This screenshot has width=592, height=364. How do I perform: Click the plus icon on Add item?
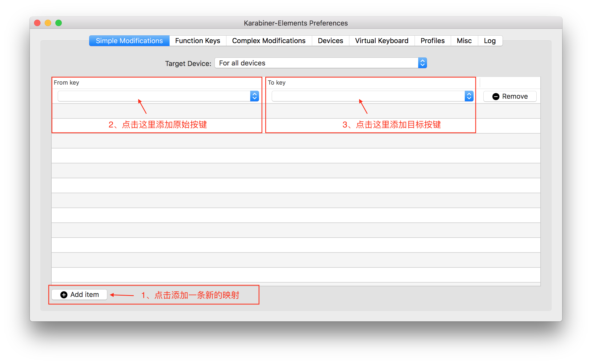point(64,295)
